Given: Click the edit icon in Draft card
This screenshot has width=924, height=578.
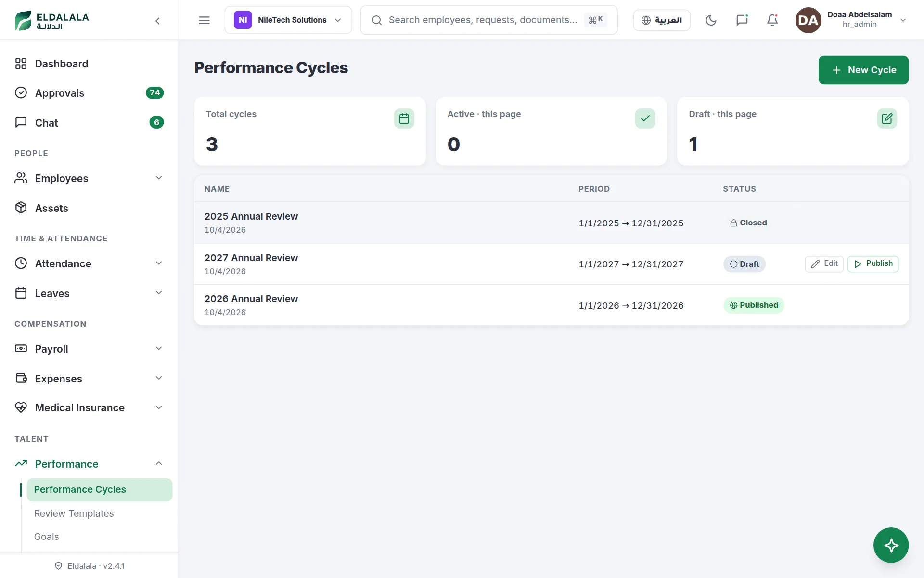Looking at the screenshot, I should [x=886, y=118].
